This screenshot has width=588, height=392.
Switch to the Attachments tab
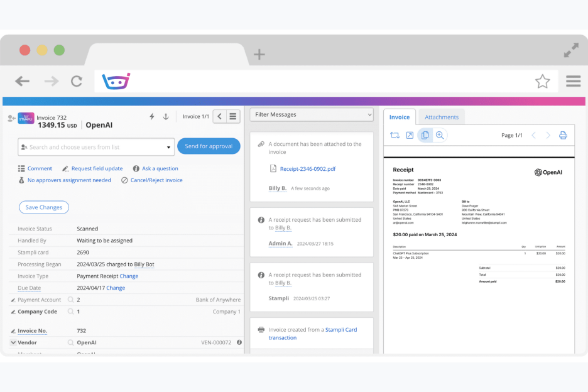pyautogui.click(x=442, y=117)
